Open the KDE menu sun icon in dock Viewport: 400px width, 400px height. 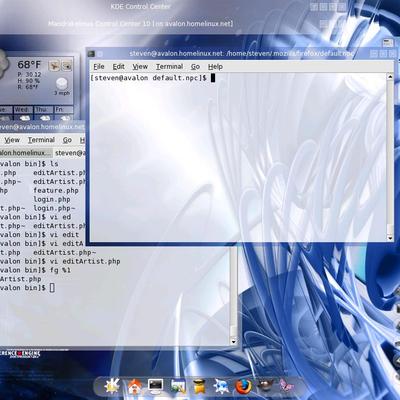[112, 387]
